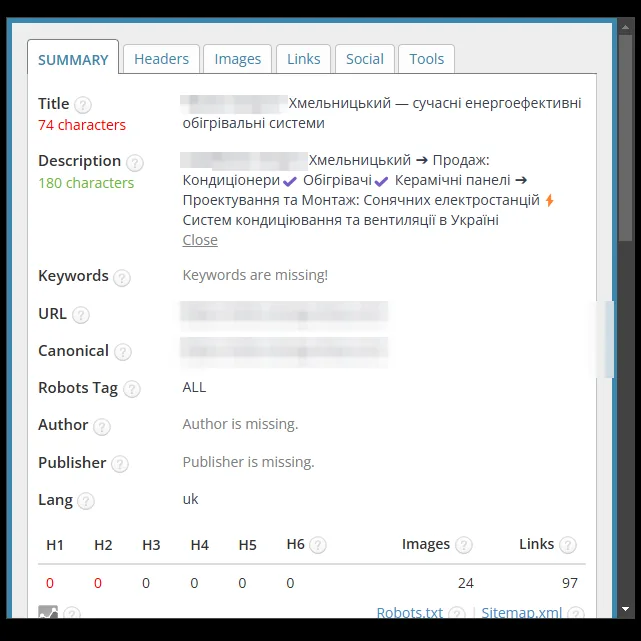Click the Close link under the description
Viewport: 641px width, 641px height.
pos(200,240)
